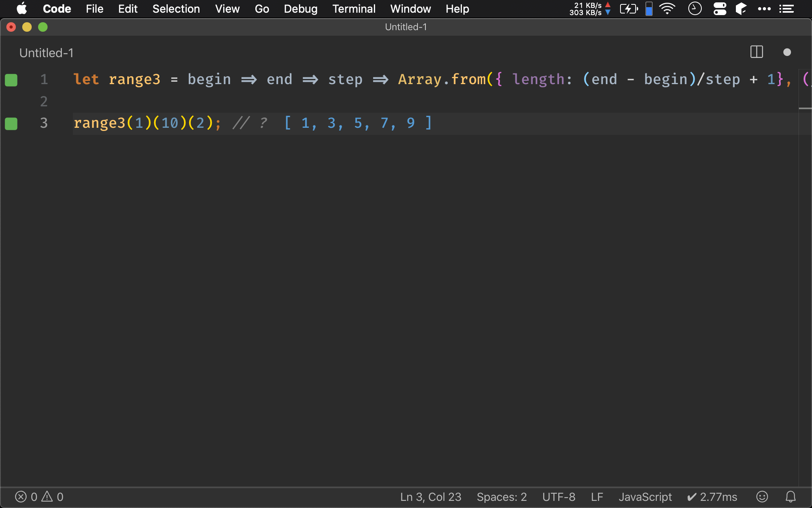Click the '// ?' comment on line 3

tap(250, 123)
